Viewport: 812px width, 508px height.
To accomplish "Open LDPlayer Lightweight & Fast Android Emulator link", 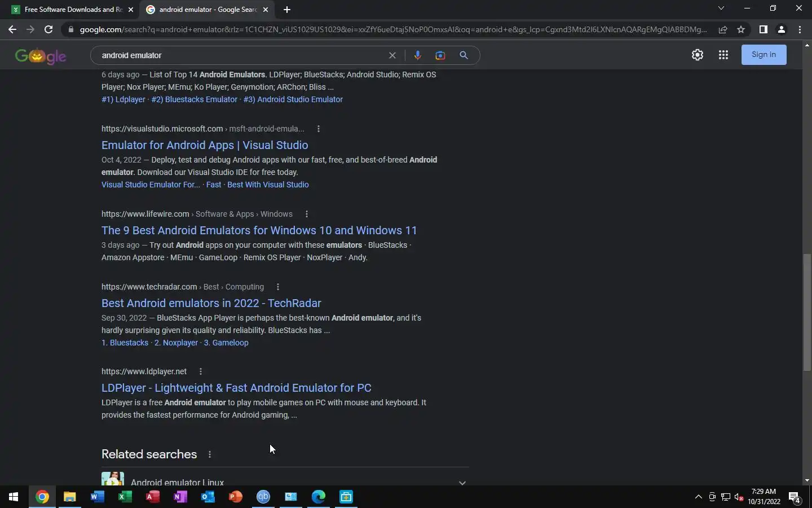I will point(236,388).
